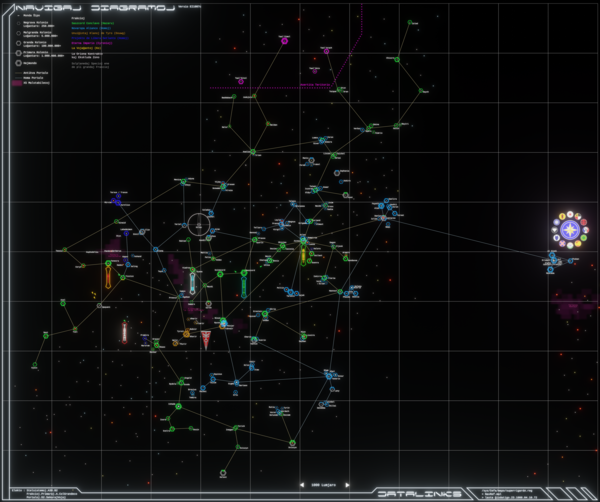Select the dark blue node cluster
Viewport: 600px width, 502px height.
116,200
